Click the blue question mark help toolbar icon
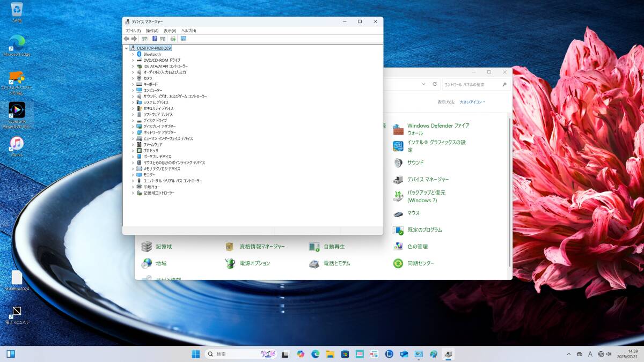This screenshot has height=362, width=644. click(x=155, y=39)
